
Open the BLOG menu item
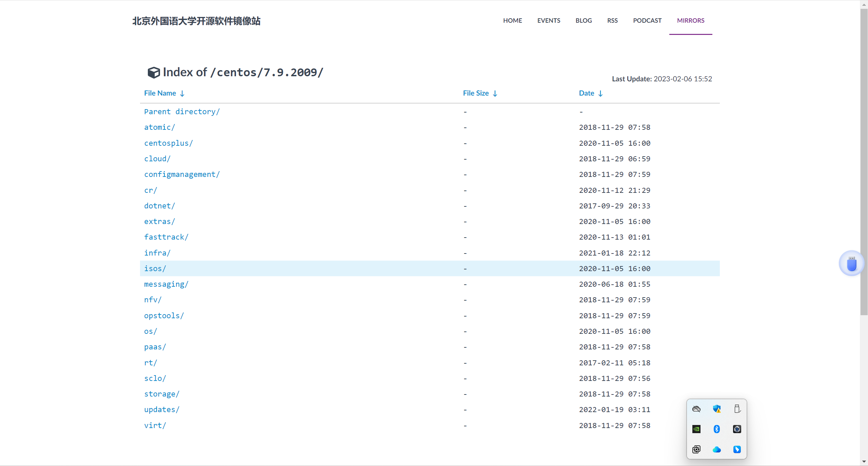point(584,20)
